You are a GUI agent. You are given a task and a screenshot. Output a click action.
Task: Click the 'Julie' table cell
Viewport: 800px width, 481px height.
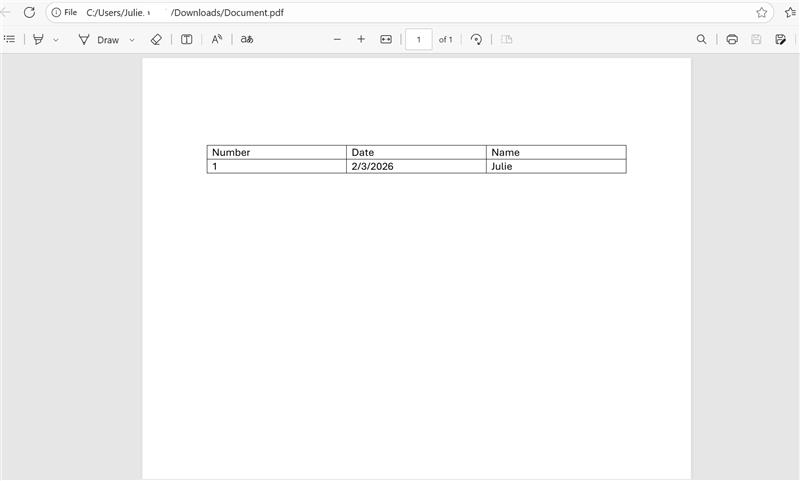pos(556,166)
